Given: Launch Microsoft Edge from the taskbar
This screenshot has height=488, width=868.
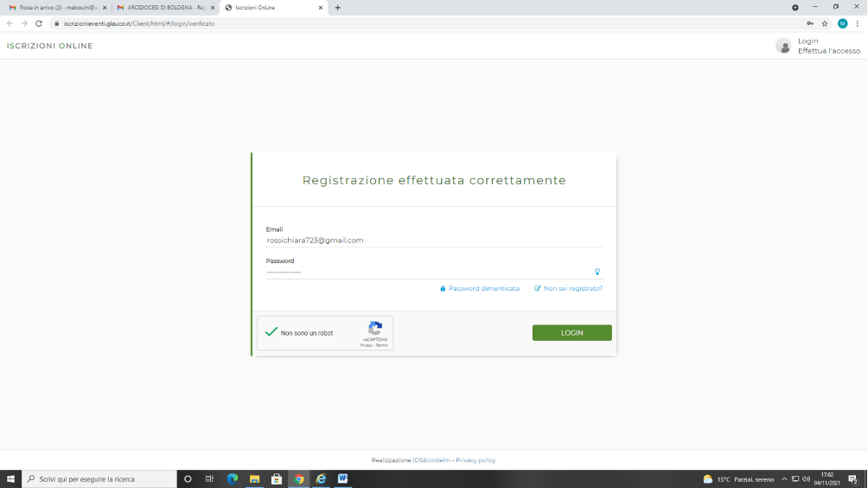Looking at the screenshot, I should [x=232, y=478].
